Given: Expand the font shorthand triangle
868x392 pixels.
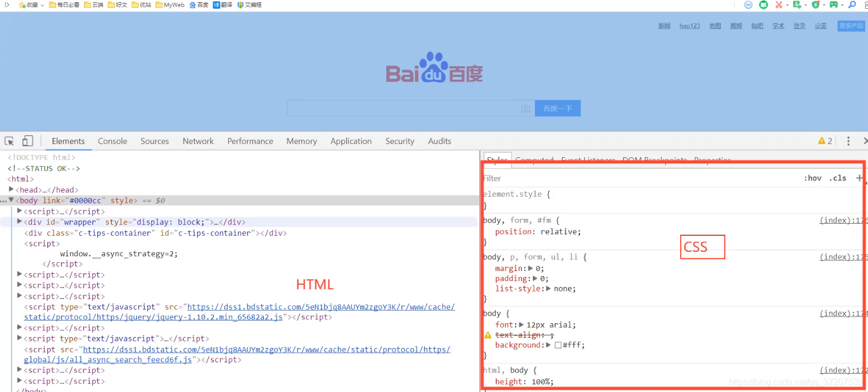Looking at the screenshot, I should (x=522, y=324).
